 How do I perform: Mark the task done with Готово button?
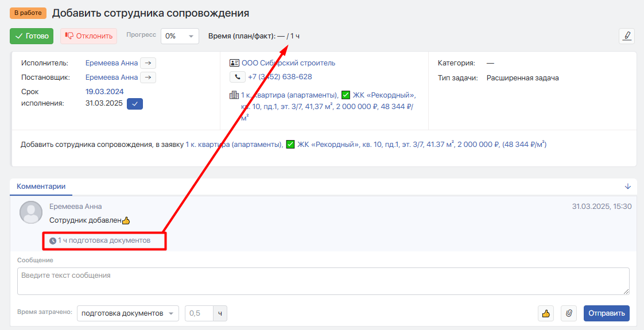pos(32,36)
